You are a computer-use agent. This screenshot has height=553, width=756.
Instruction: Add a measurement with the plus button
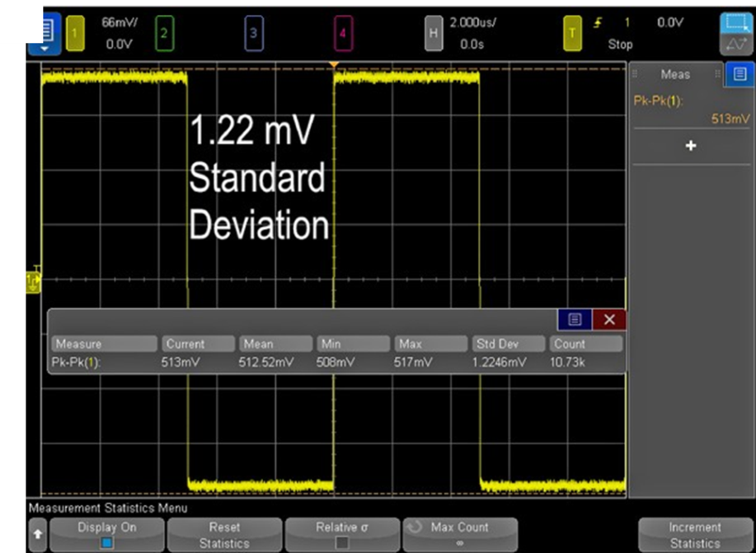[x=691, y=145]
